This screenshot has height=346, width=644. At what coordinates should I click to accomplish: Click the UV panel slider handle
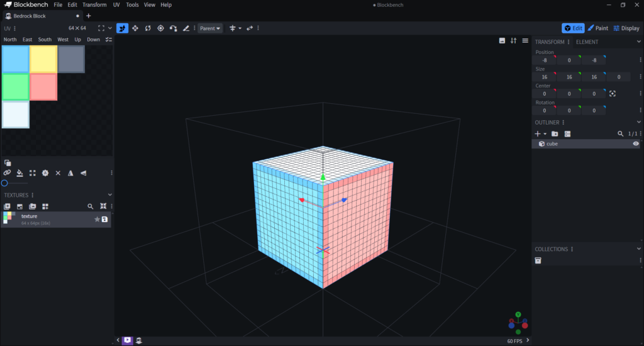point(4,183)
